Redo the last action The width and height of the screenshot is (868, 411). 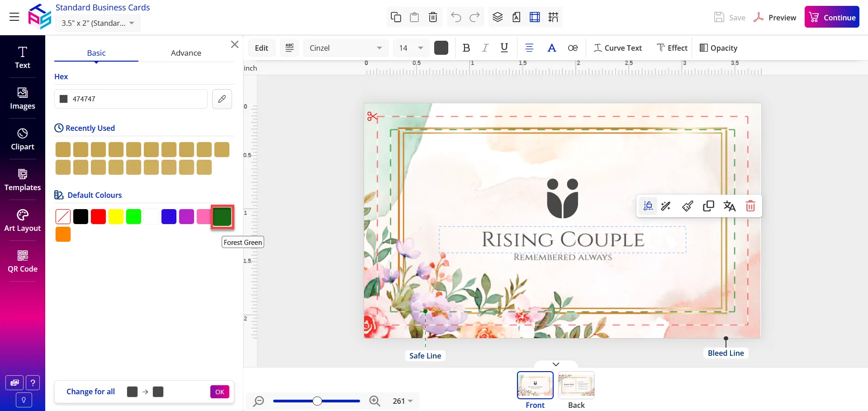(x=474, y=17)
